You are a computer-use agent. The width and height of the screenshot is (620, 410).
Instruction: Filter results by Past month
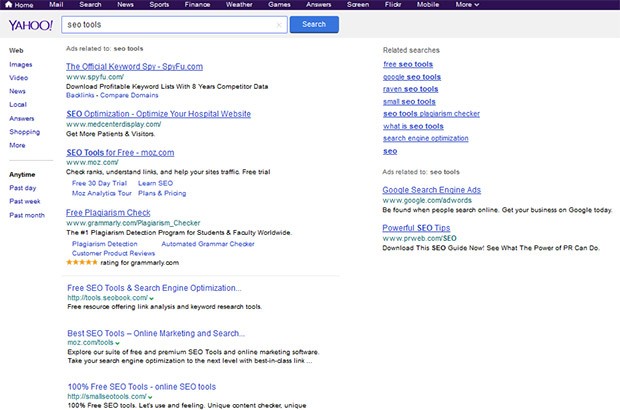27,215
